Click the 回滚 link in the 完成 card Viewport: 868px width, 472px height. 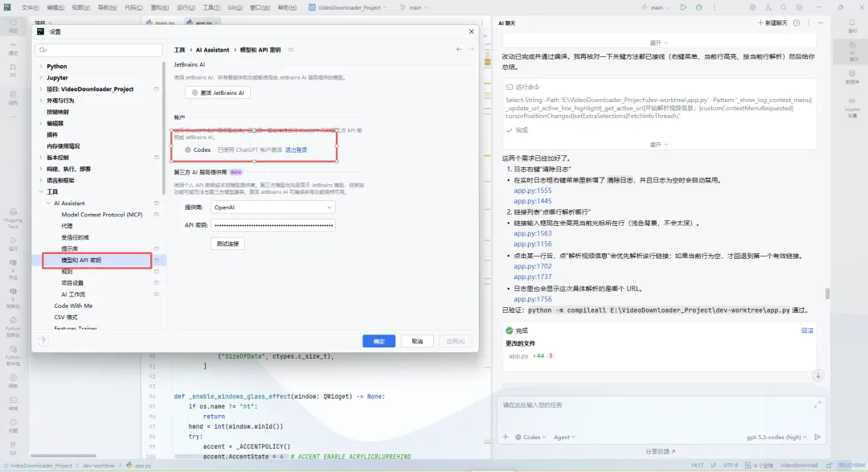[x=807, y=330]
